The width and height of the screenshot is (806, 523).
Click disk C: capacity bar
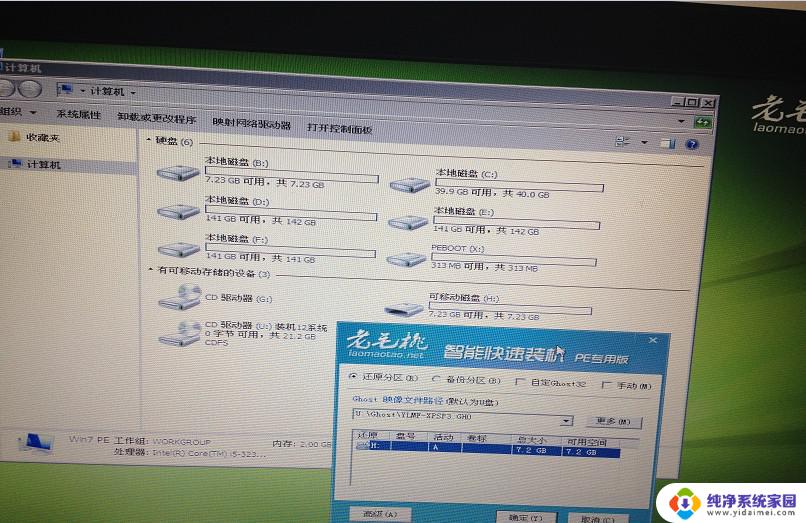(519, 185)
